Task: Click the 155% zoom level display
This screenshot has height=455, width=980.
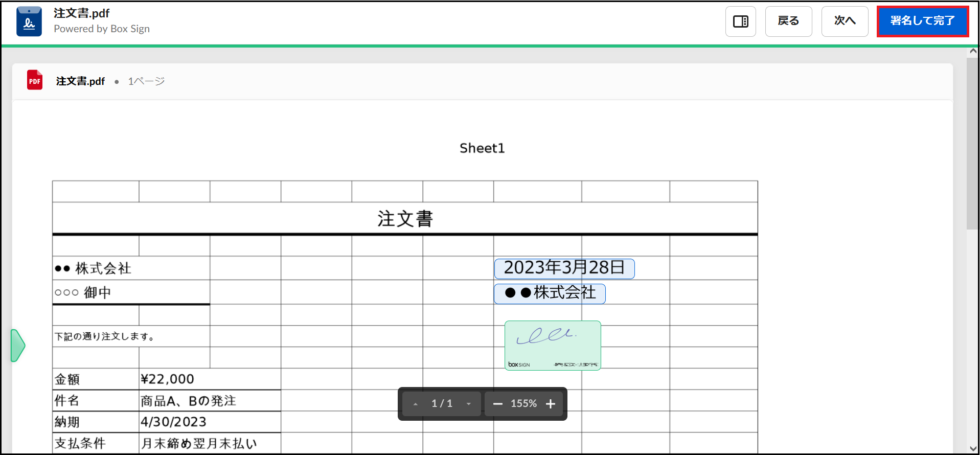Action: (523, 404)
